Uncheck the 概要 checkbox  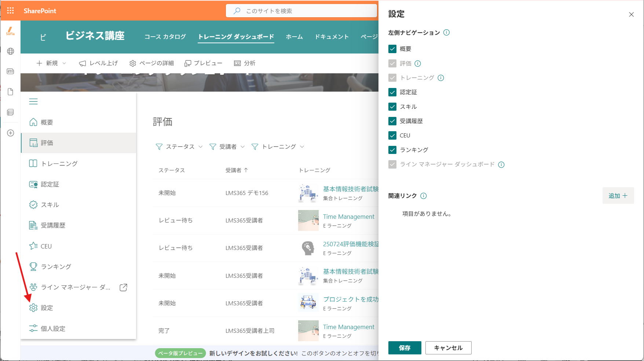pyautogui.click(x=392, y=49)
